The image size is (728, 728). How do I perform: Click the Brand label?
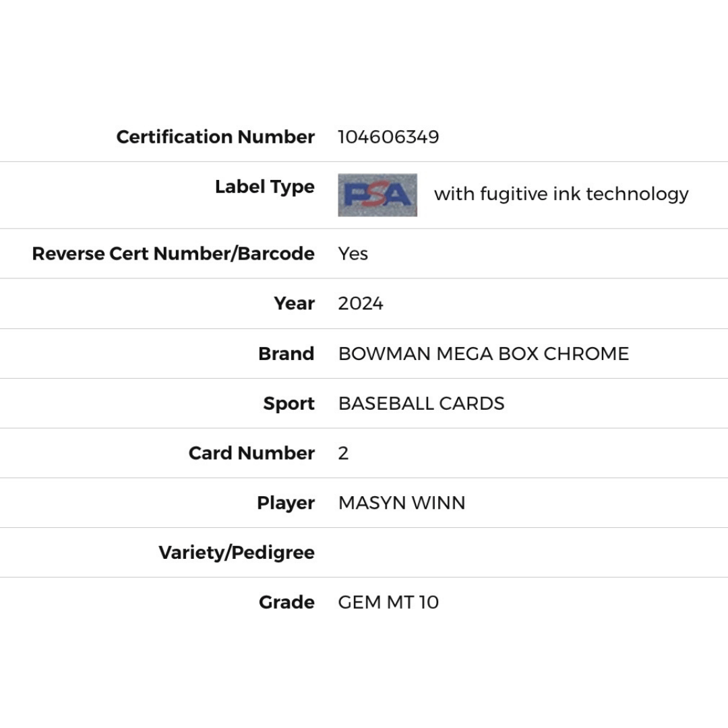pyautogui.click(x=286, y=354)
